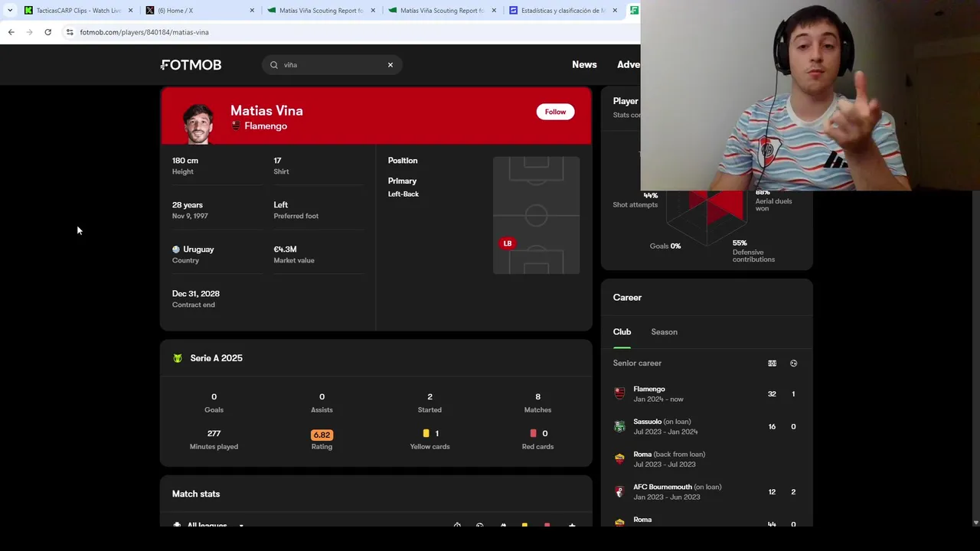Click the '277' minutes played value

[x=214, y=433]
